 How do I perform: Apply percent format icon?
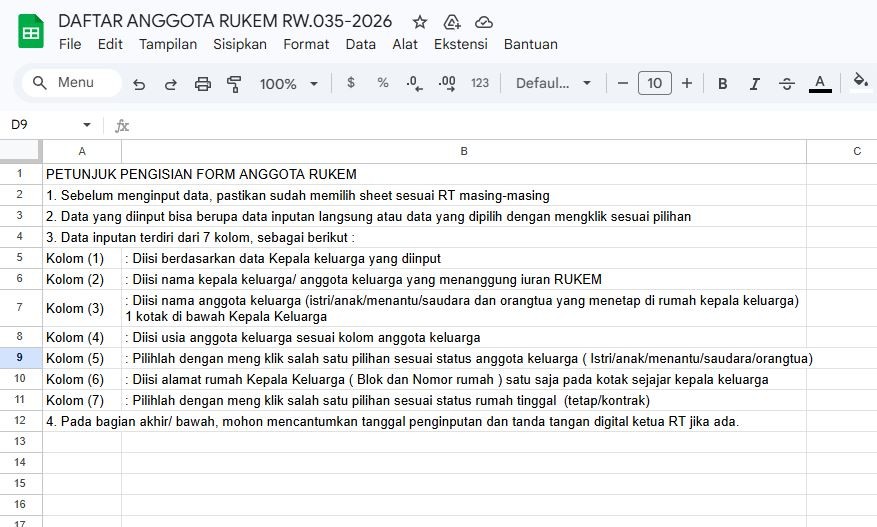pyautogui.click(x=383, y=83)
